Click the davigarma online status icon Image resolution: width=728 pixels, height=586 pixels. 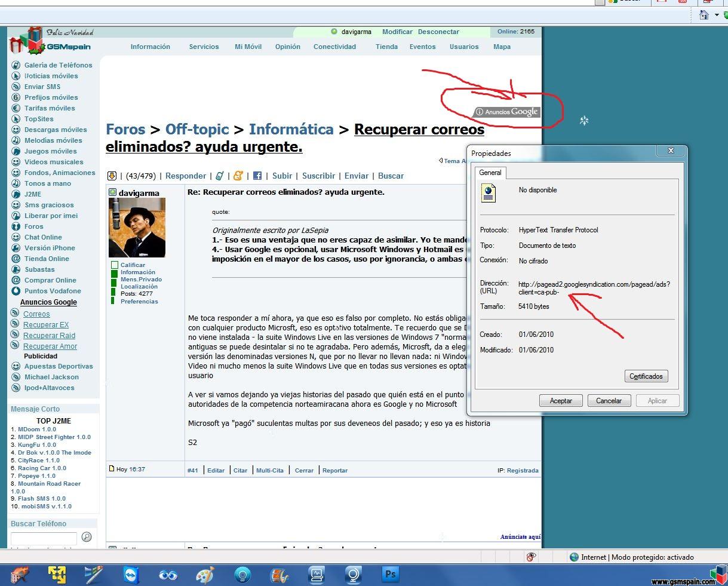pos(112,192)
